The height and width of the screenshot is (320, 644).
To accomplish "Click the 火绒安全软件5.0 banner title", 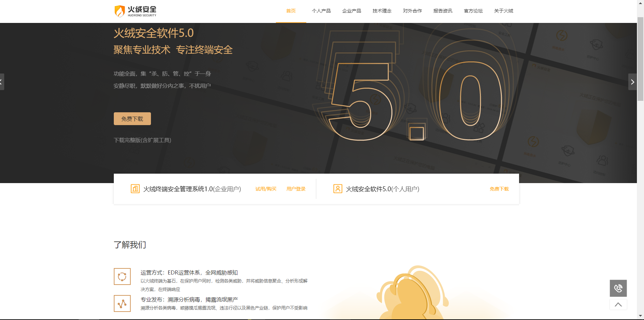I will tap(154, 33).
